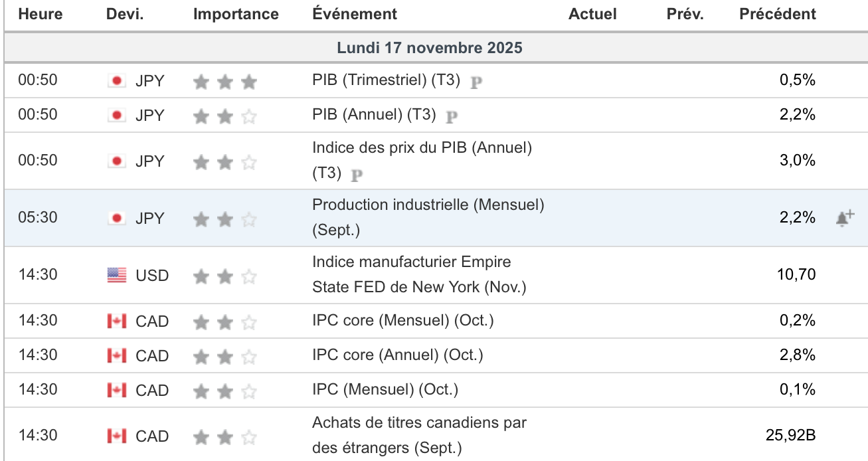This screenshot has height=461, width=868.
Task: Click Canada flag on Achats de titres row
Action: 117,436
